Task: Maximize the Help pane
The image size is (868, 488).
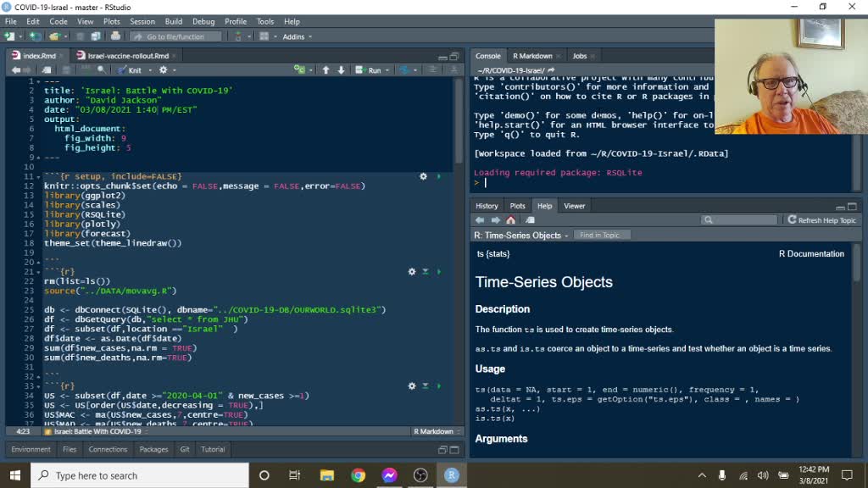Action: pyautogui.click(x=853, y=207)
